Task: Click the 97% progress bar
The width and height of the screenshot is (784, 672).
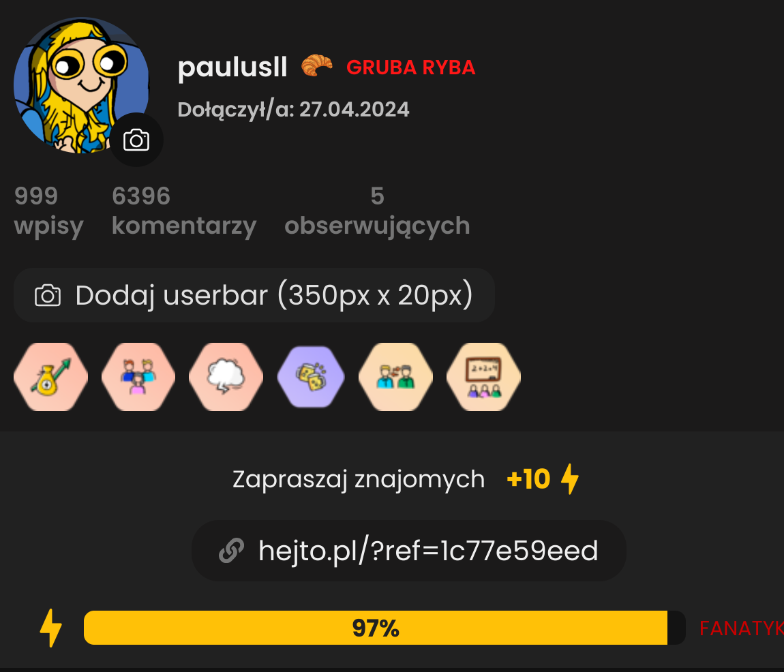Action: pyautogui.click(x=385, y=628)
